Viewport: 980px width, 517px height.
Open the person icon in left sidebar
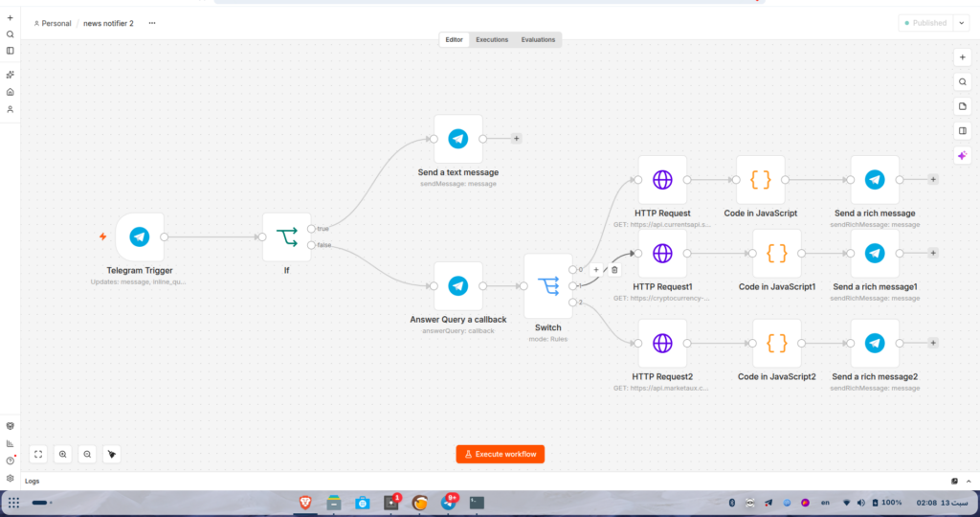10,109
